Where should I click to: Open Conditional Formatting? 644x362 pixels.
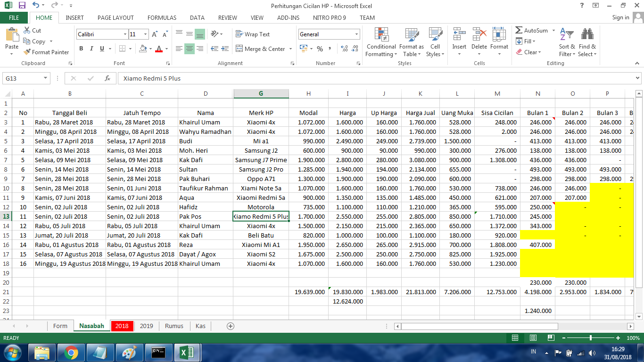(381, 42)
